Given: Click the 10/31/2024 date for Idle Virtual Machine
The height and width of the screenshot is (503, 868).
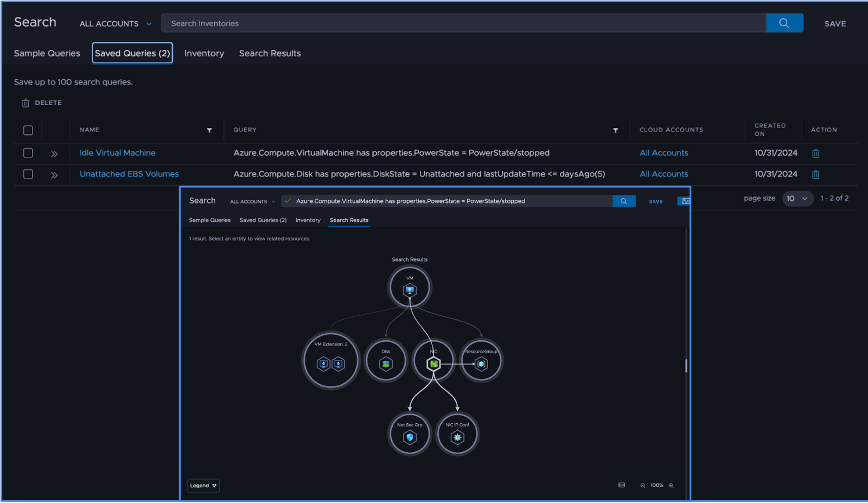Looking at the screenshot, I should (776, 153).
